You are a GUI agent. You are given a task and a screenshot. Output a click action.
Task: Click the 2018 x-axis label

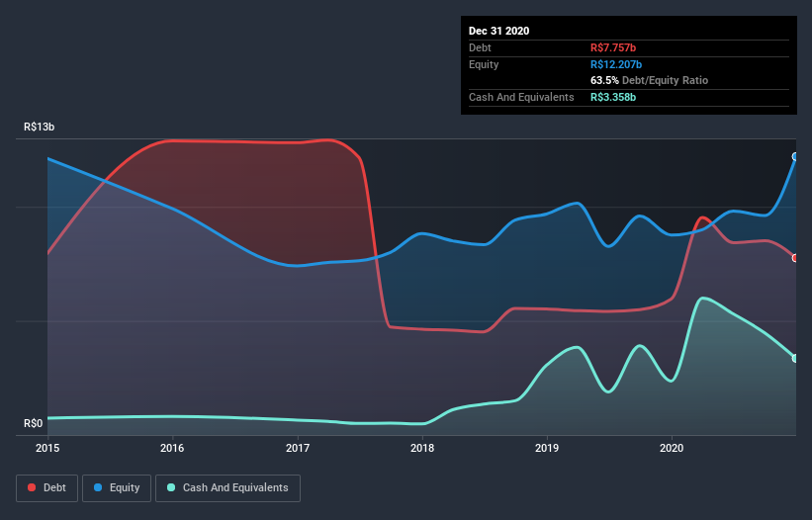[422, 448]
